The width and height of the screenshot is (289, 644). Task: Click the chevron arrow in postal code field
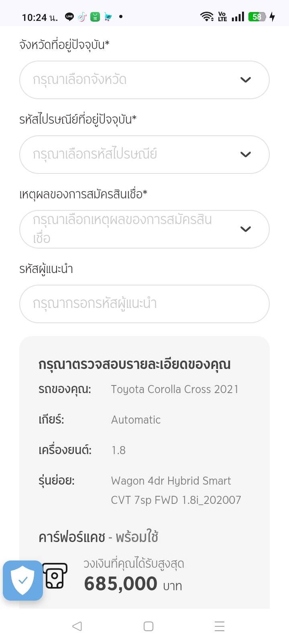pyautogui.click(x=245, y=155)
